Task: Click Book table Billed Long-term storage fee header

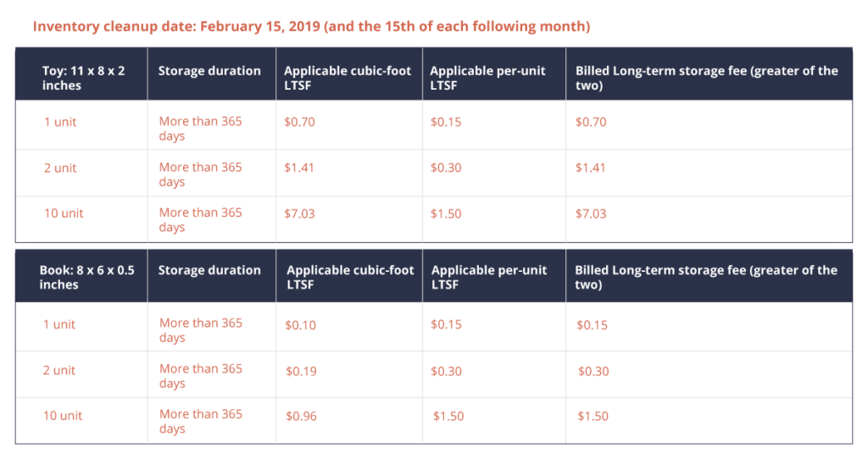Action: pos(706,277)
